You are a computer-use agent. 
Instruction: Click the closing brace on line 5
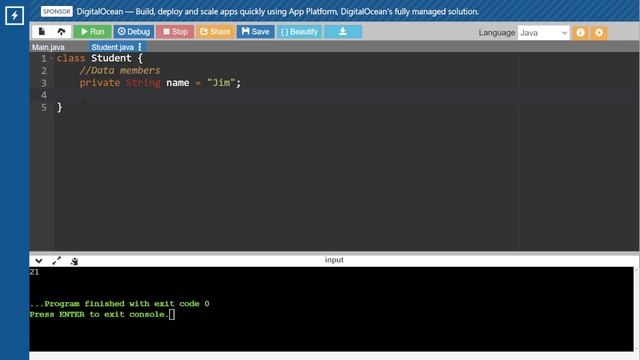60,107
